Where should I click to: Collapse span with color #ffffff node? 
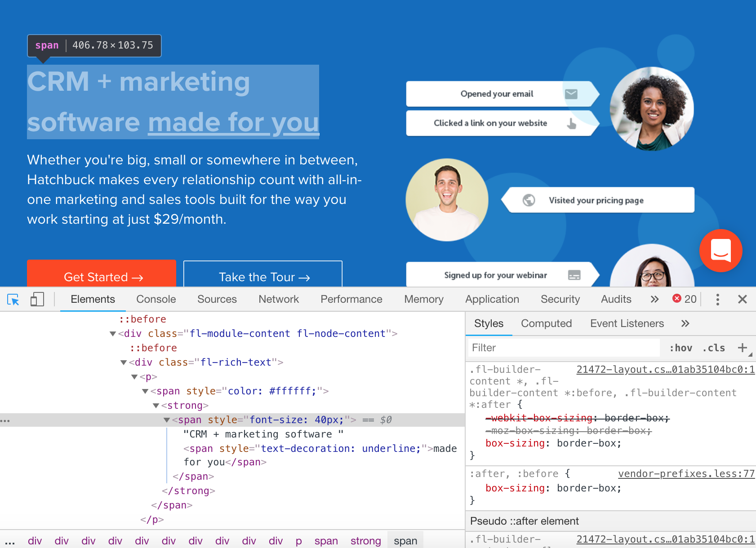(x=145, y=391)
